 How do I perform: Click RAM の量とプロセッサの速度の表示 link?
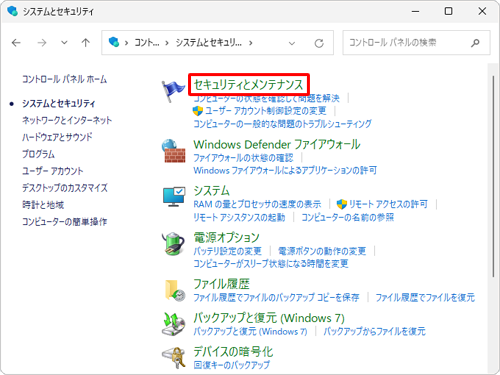pyautogui.click(x=257, y=204)
